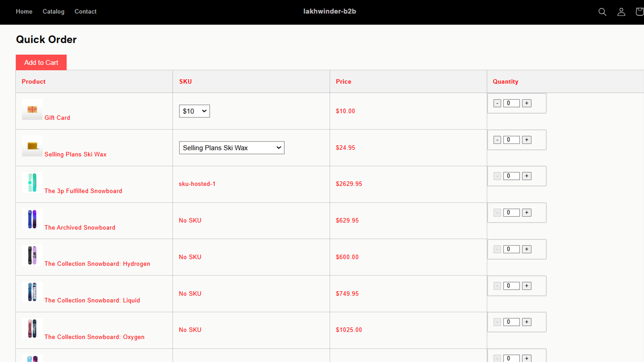644x362 pixels.
Task: Open the Catalog menu
Action: click(x=53, y=12)
